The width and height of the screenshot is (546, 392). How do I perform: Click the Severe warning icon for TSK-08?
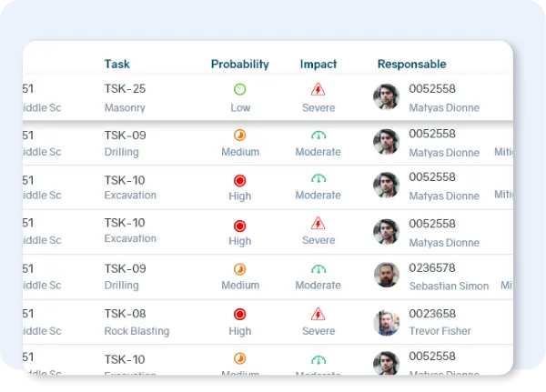(x=318, y=314)
